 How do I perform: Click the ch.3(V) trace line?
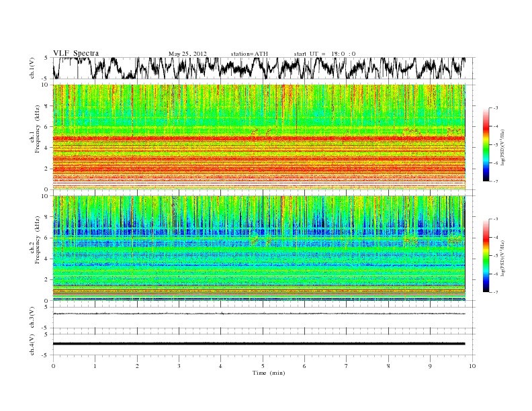click(259, 314)
